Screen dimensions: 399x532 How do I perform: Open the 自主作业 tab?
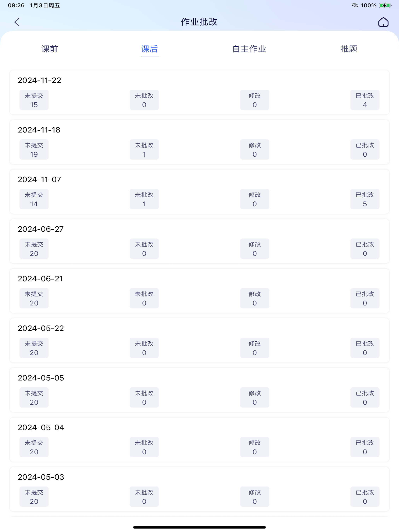pos(249,49)
